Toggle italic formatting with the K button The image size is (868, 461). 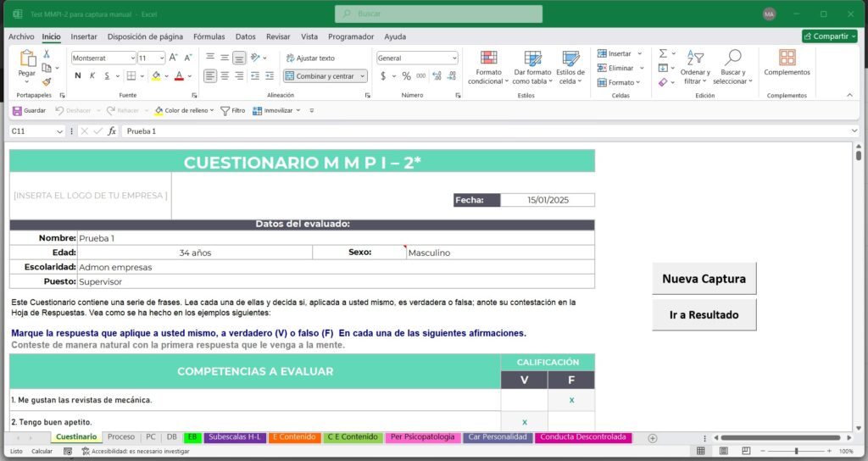(92, 75)
